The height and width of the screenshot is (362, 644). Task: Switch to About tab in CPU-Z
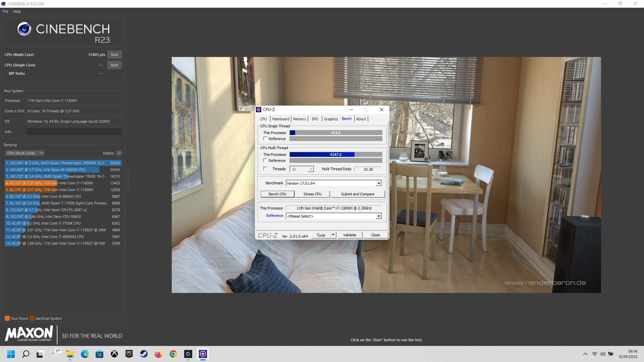361,119
